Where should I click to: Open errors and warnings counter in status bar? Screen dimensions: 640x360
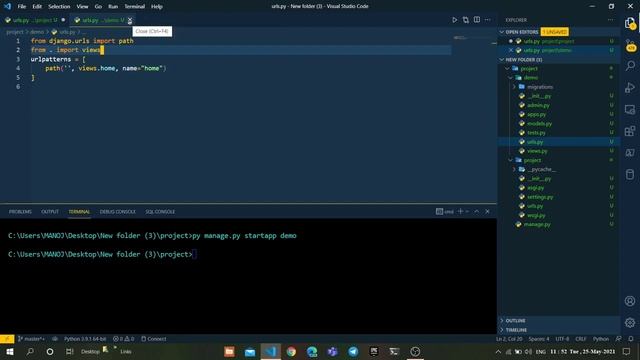(123, 339)
